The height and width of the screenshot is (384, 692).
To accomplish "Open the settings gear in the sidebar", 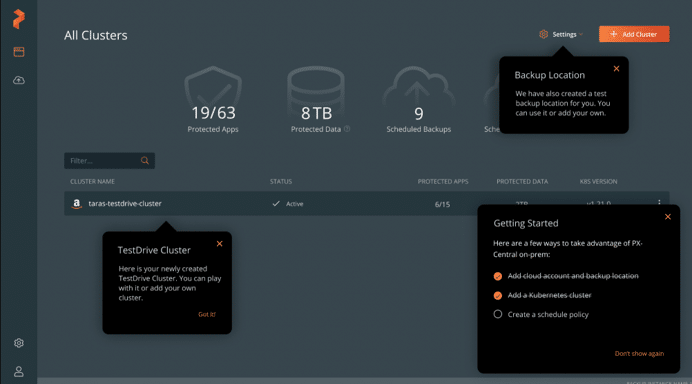I will [x=19, y=343].
